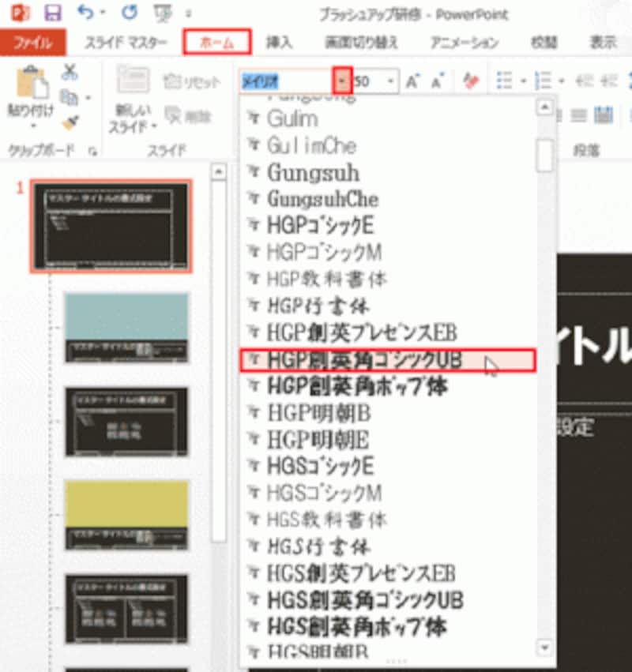Decrease font size with smaller A
This screenshot has height=672, width=632.
tap(437, 81)
